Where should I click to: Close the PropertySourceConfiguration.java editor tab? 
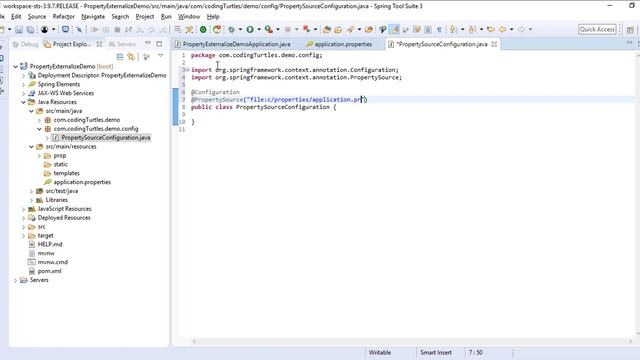pos(494,44)
